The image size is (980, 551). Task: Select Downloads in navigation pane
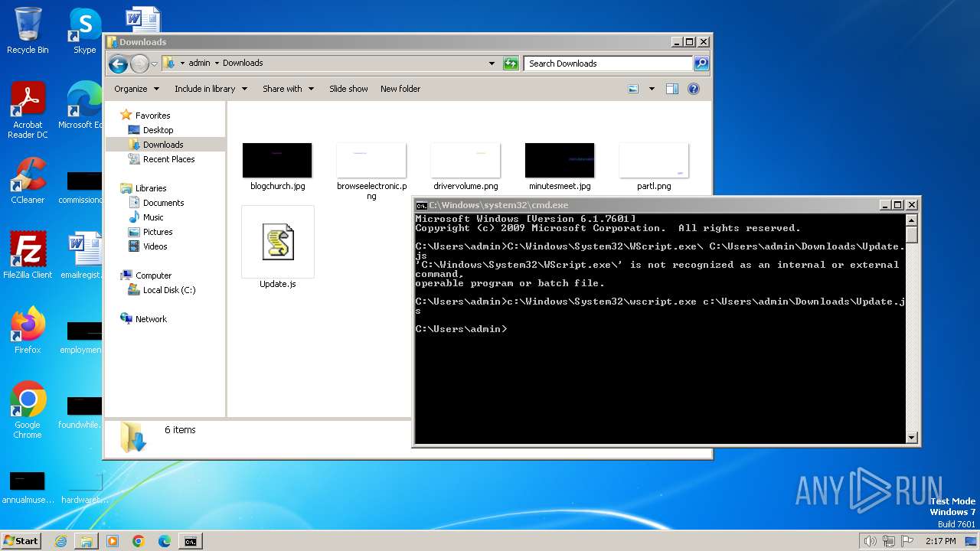click(163, 145)
